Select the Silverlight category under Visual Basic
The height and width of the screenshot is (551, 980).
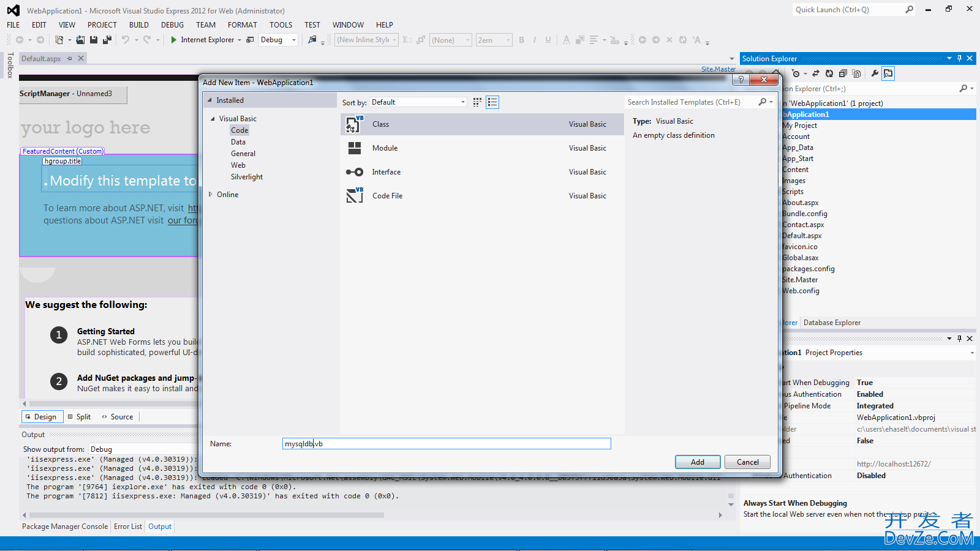coord(247,177)
